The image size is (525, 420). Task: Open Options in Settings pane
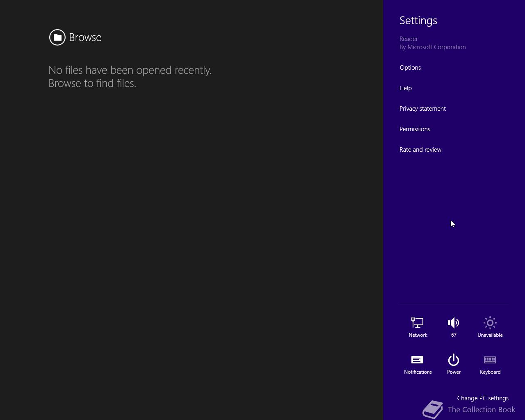[410, 68]
